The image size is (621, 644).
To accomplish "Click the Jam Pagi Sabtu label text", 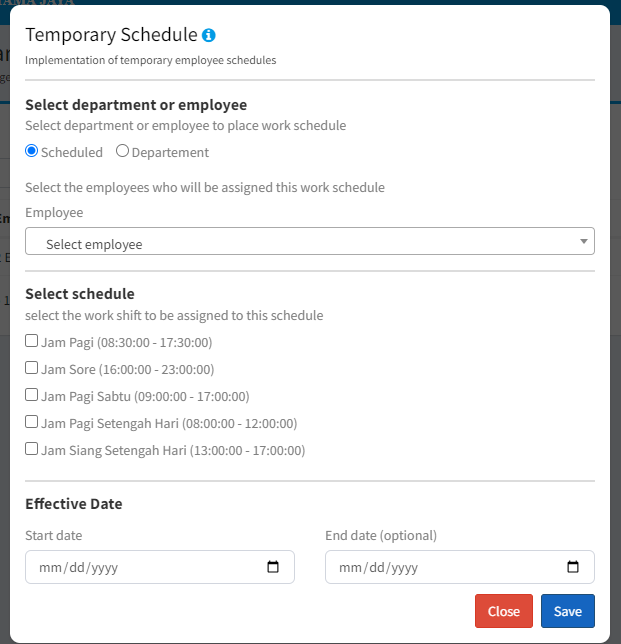I will [145, 397].
